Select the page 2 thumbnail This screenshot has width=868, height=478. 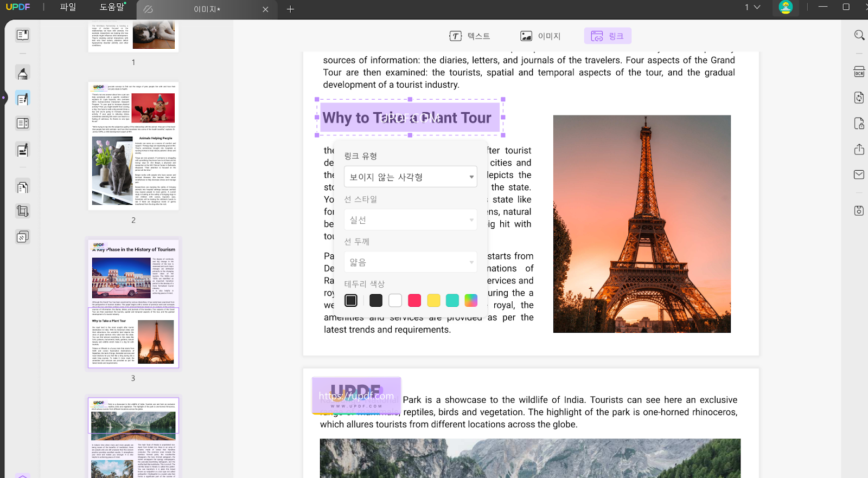coord(133,146)
